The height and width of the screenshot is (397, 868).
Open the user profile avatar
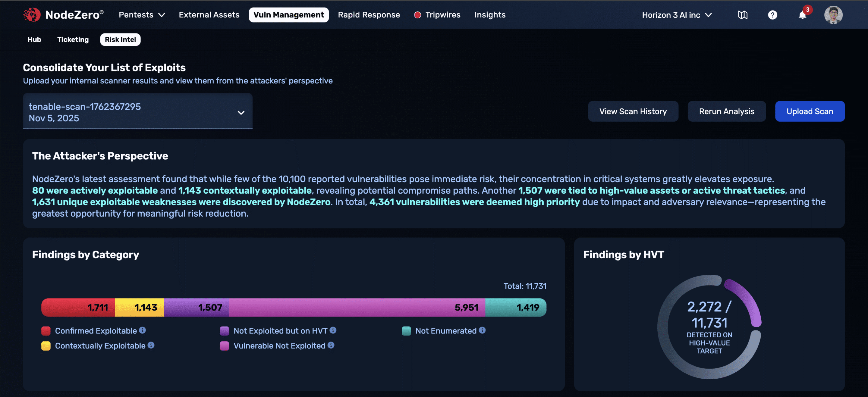pos(833,15)
